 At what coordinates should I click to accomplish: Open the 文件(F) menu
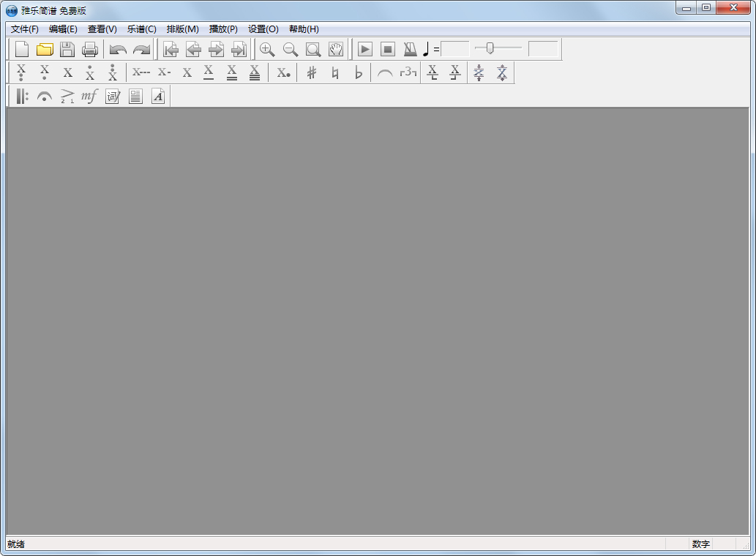coord(25,29)
